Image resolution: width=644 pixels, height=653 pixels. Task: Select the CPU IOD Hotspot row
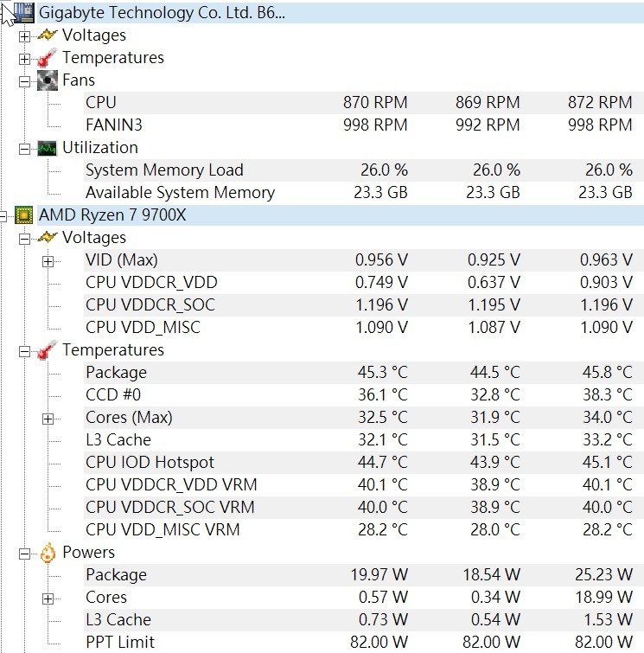click(363, 462)
